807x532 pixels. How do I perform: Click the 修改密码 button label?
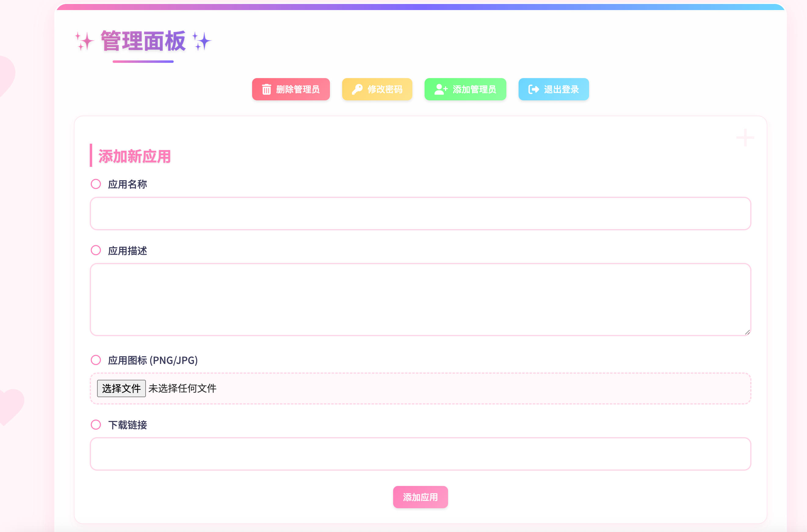point(385,90)
